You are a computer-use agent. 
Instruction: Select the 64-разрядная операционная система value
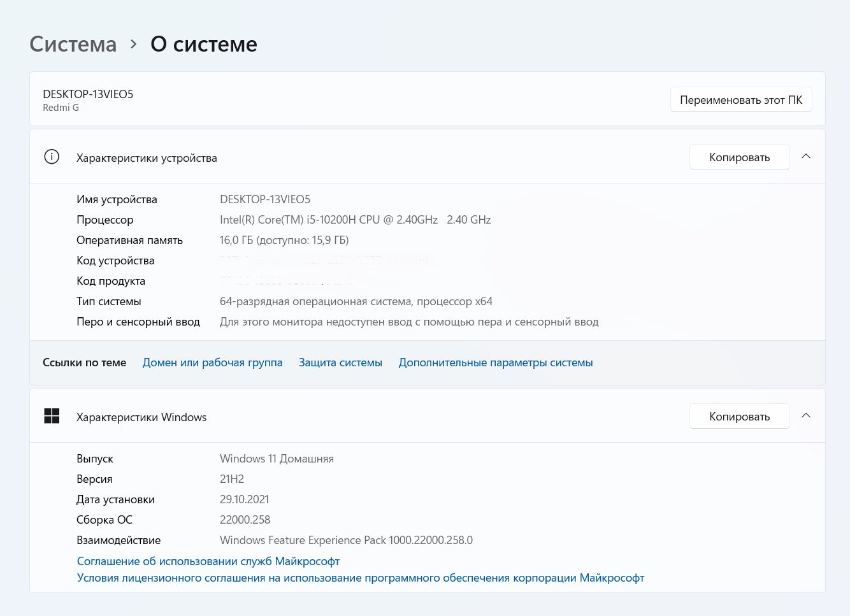click(356, 301)
